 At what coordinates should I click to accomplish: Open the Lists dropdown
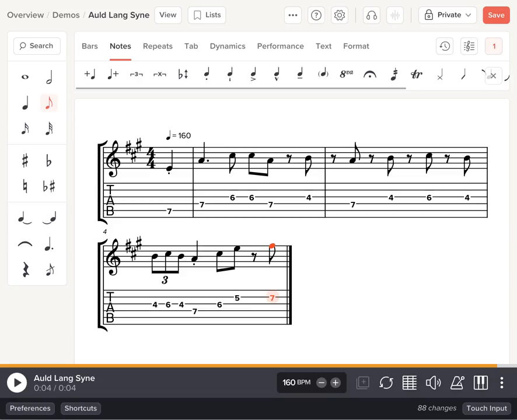tap(207, 15)
